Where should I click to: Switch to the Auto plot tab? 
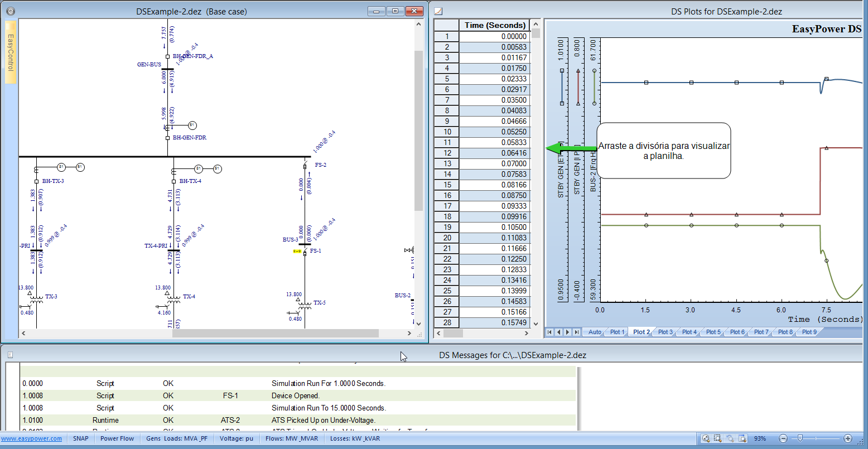click(595, 332)
